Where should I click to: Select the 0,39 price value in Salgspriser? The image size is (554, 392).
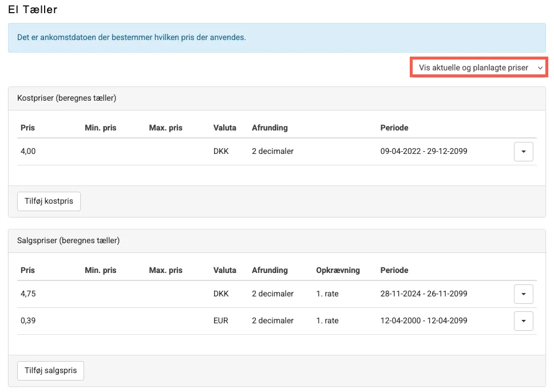point(28,321)
